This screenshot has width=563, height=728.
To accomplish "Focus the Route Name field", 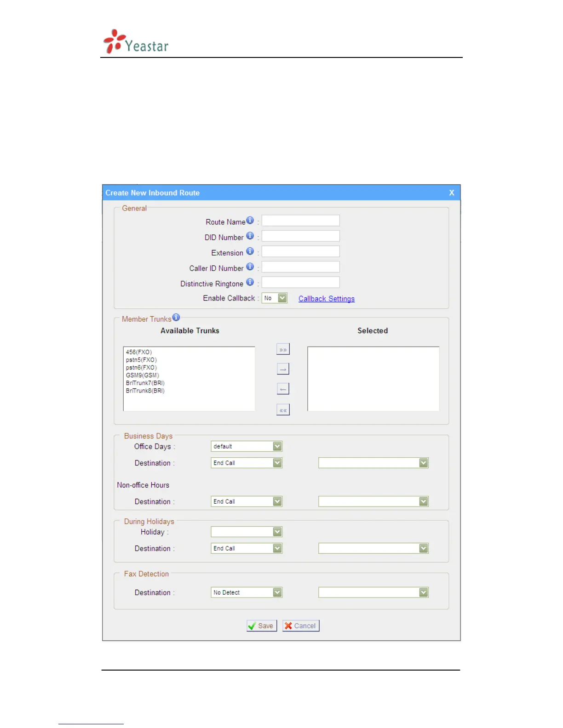I will pos(301,221).
